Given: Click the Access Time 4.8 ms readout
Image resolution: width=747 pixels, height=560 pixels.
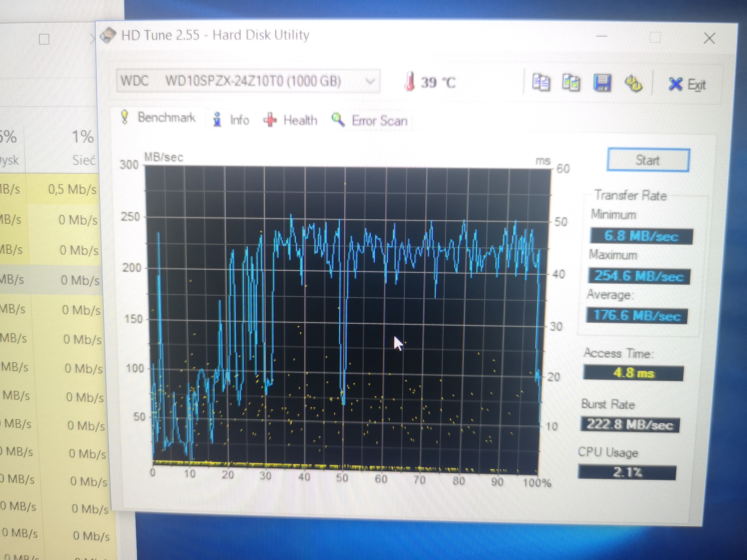Looking at the screenshot, I should tap(633, 373).
